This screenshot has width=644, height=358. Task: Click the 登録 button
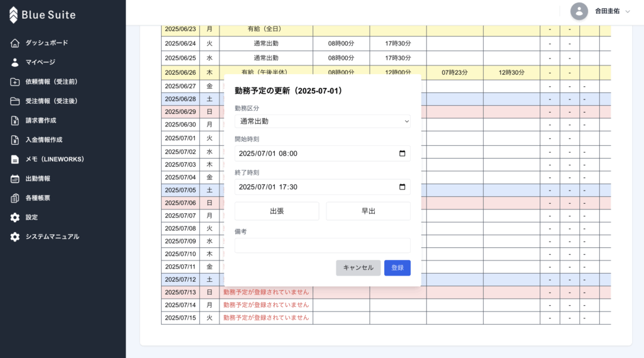[397, 267]
